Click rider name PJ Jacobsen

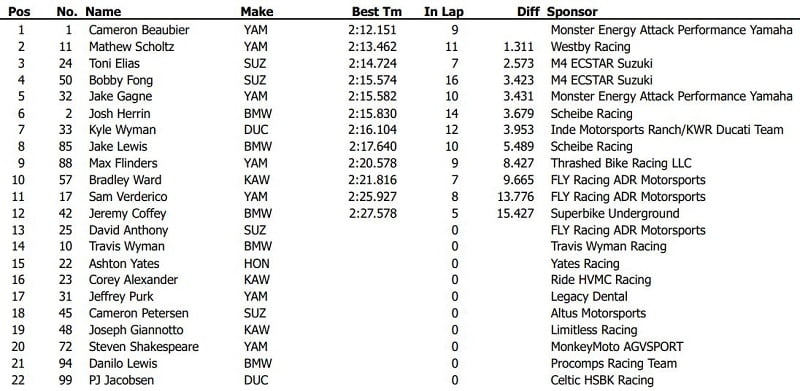pos(121,380)
